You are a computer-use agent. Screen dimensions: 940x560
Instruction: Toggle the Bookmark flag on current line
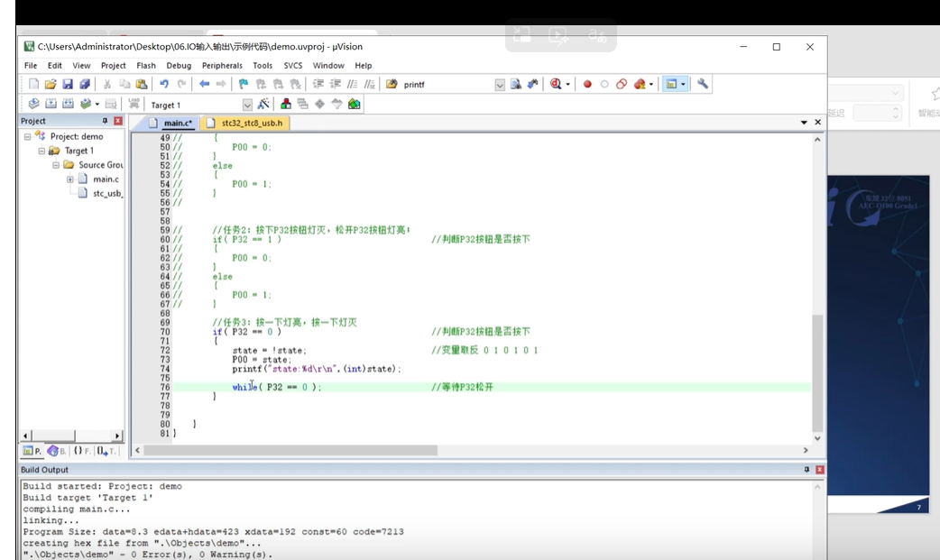coord(243,84)
